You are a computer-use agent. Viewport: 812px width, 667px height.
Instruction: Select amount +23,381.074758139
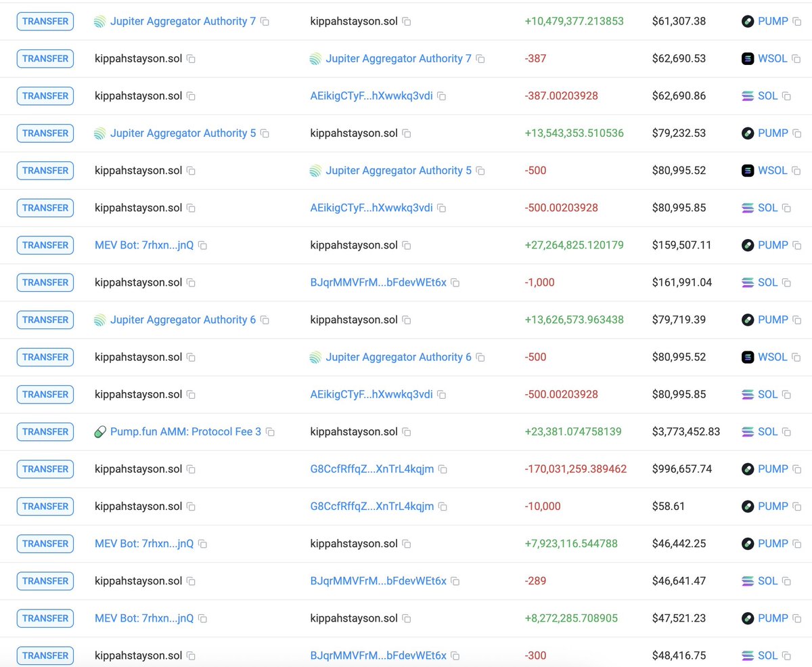point(573,431)
